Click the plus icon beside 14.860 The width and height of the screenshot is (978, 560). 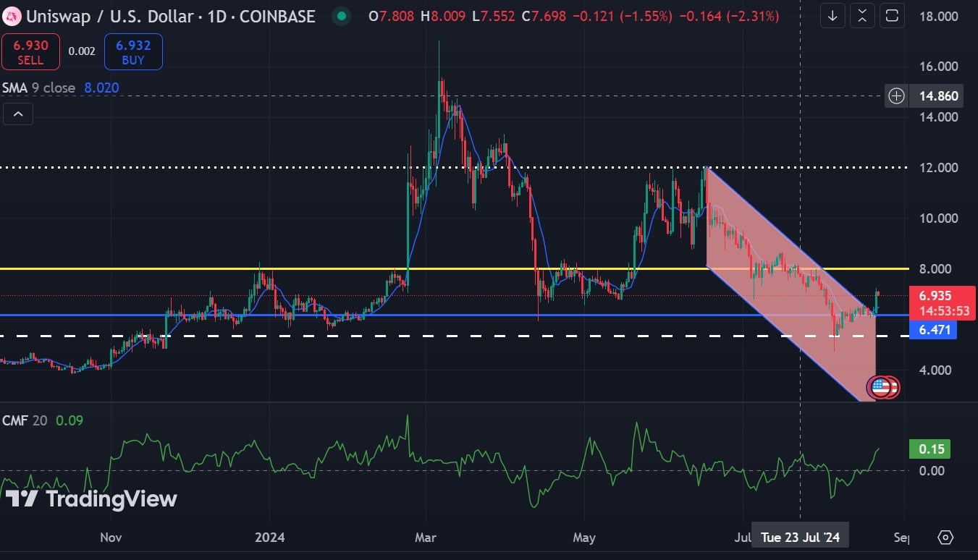click(896, 96)
